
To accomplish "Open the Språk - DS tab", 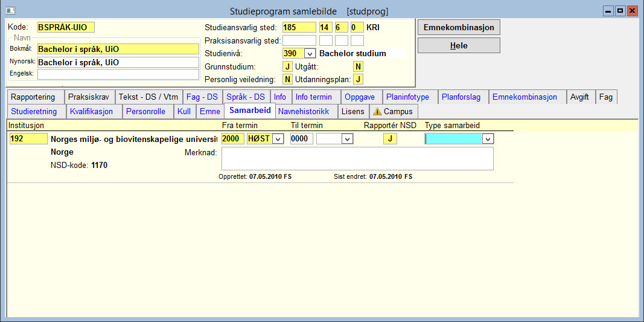I will tap(246, 97).
